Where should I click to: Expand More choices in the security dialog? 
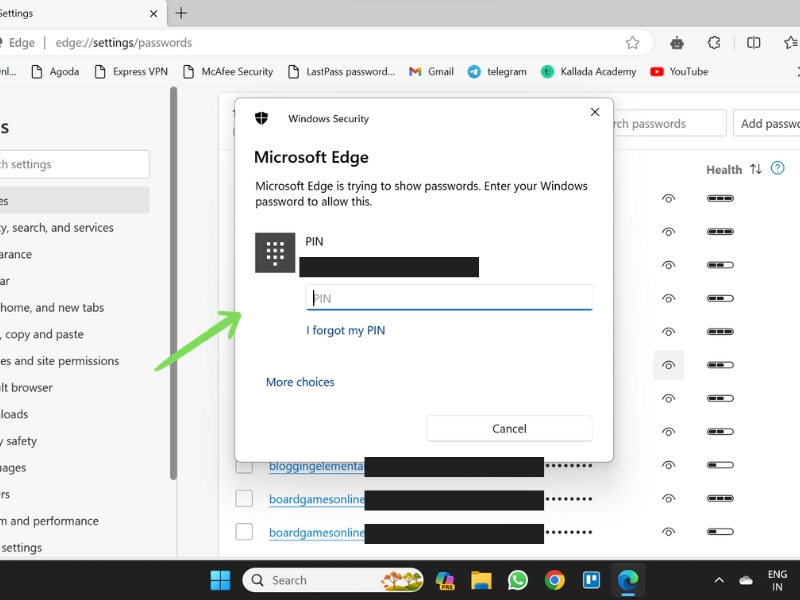tap(300, 382)
